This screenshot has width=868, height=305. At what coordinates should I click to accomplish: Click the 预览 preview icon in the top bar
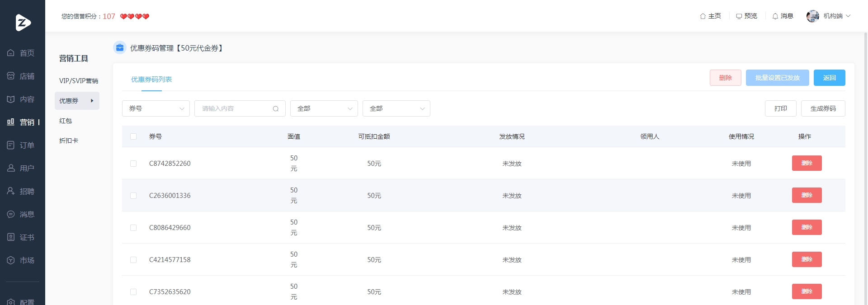[x=739, y=16]
